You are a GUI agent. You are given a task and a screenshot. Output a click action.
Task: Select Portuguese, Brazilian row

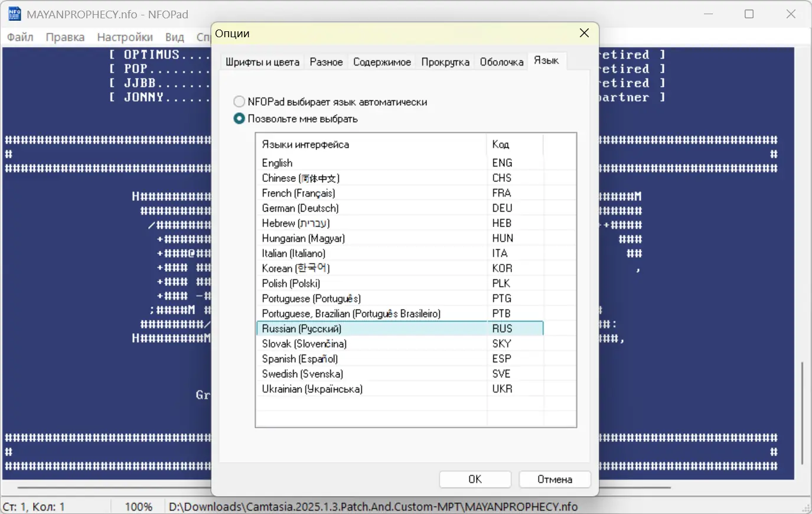coord(400,314)
